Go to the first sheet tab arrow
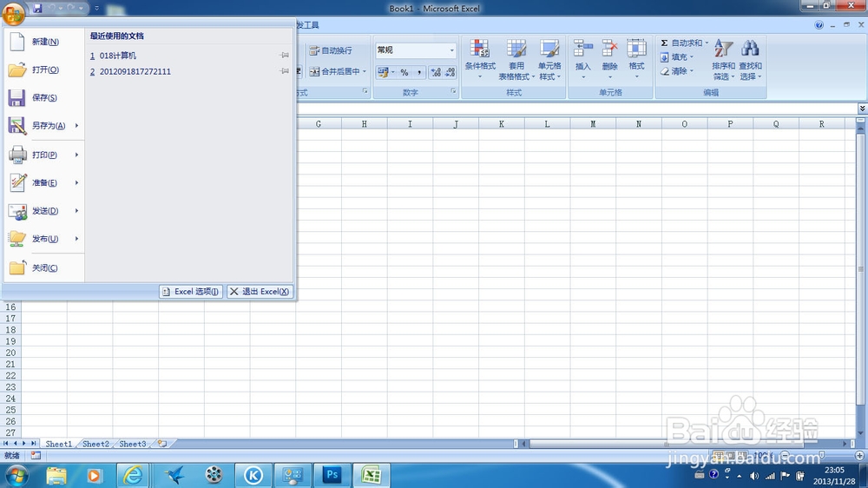The image size is (868, 488). 5,443
